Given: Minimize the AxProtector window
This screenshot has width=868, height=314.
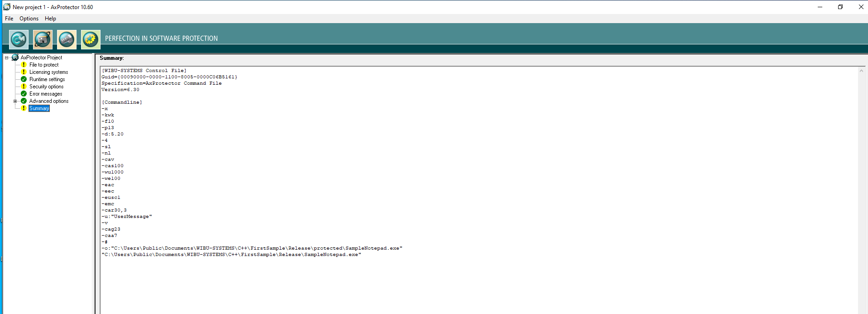Looking at the screenshot, I should tap(820, 7).
